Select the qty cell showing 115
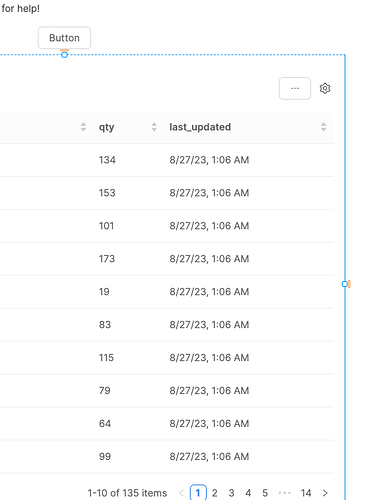 click(106, 358)
